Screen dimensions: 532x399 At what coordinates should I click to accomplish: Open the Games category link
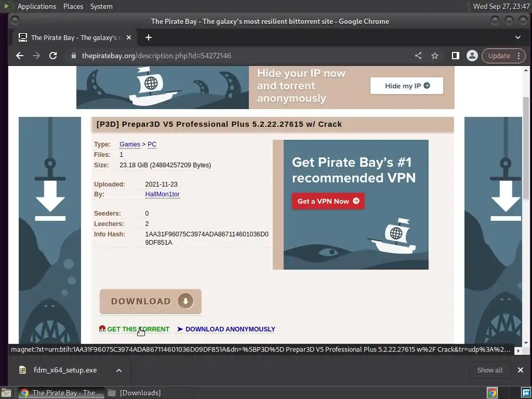point(129,144)
